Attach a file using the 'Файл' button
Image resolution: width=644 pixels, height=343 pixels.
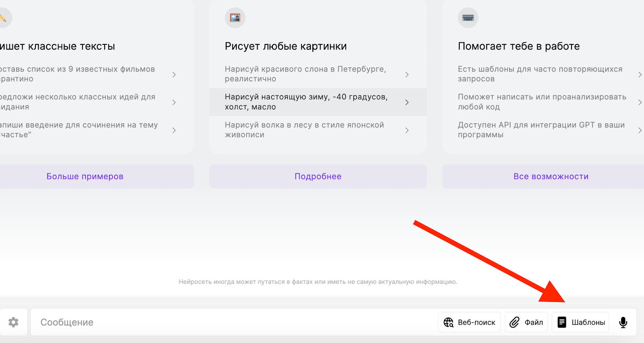tap(526, 322)
